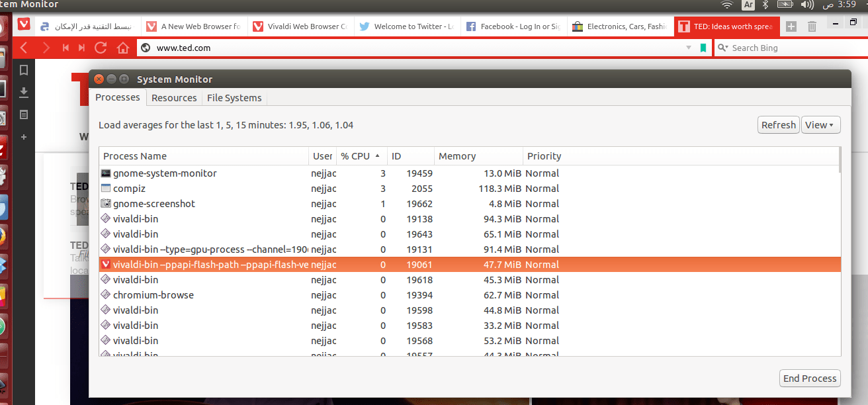Open Vivaldi bookmarks panel icon
Viewport: 868px width, 405px height.
[x=24, y=70]
